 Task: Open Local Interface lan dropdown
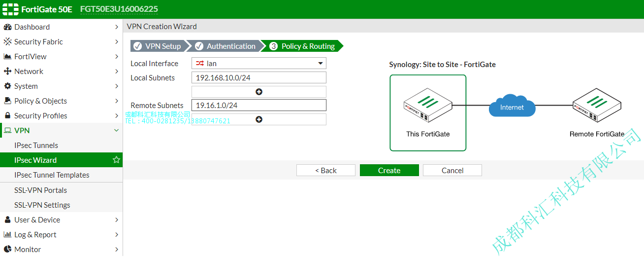click(x=259, y=63)
